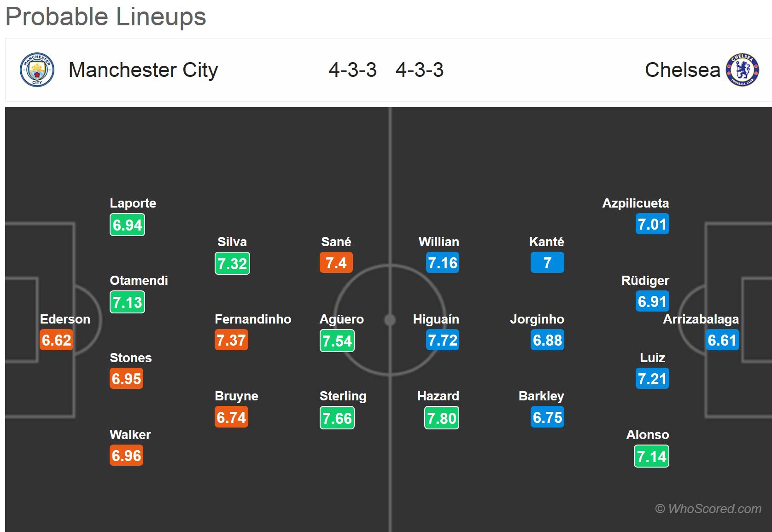The height and width of the screenshot is (532, 772).
Task: Open the Azpilicueta player name
Action: pyautogui.click(x=636, y=203)
